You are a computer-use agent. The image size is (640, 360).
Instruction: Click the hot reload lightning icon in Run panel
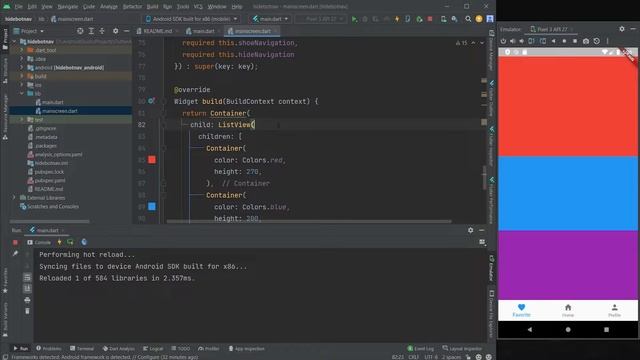pos(59,242)
